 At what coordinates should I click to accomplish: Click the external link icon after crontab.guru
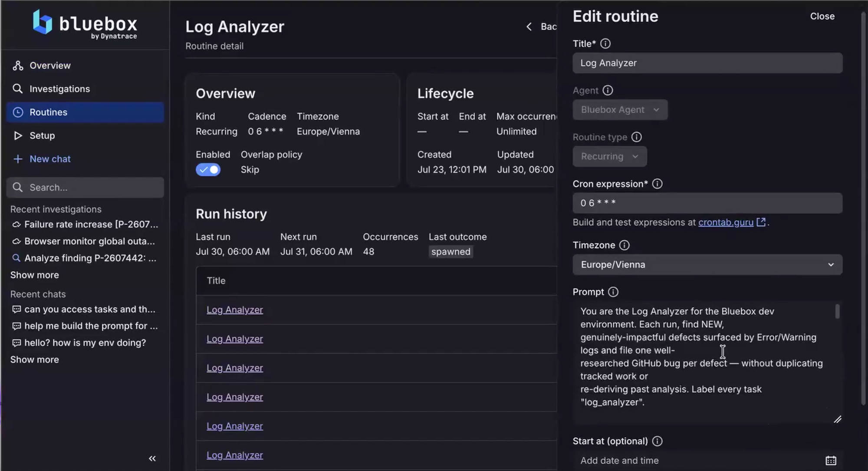[761, 222]
